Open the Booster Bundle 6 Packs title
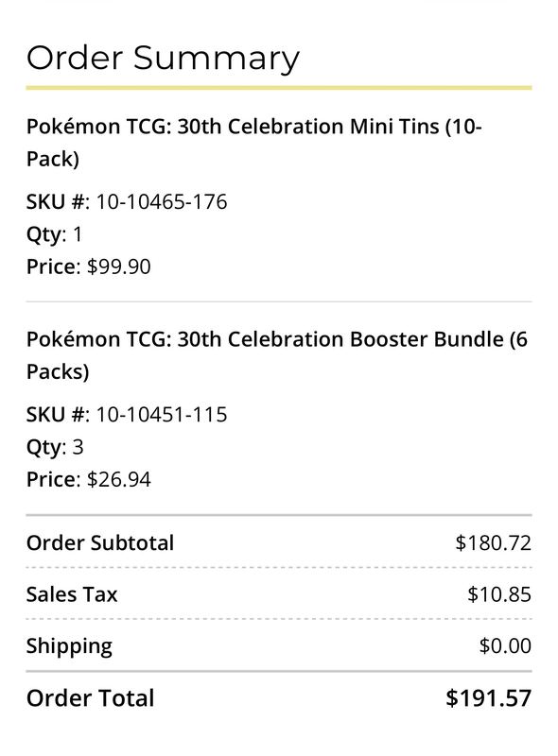This screenshot has width=558, height=756. [277, 356]
